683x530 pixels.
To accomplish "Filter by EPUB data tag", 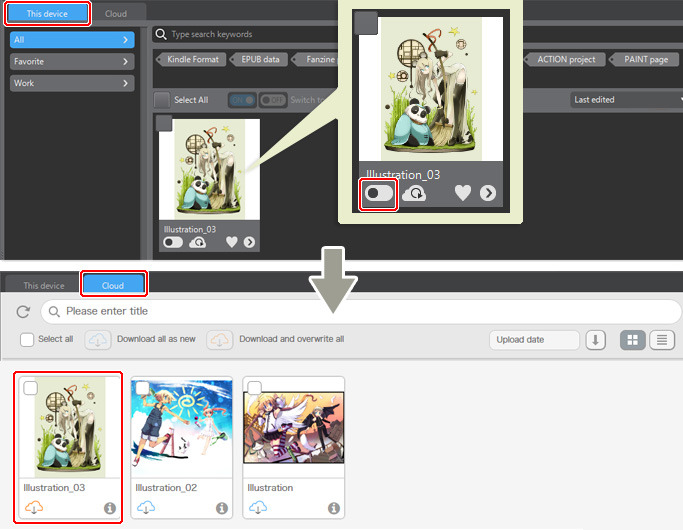I will 260,59.
